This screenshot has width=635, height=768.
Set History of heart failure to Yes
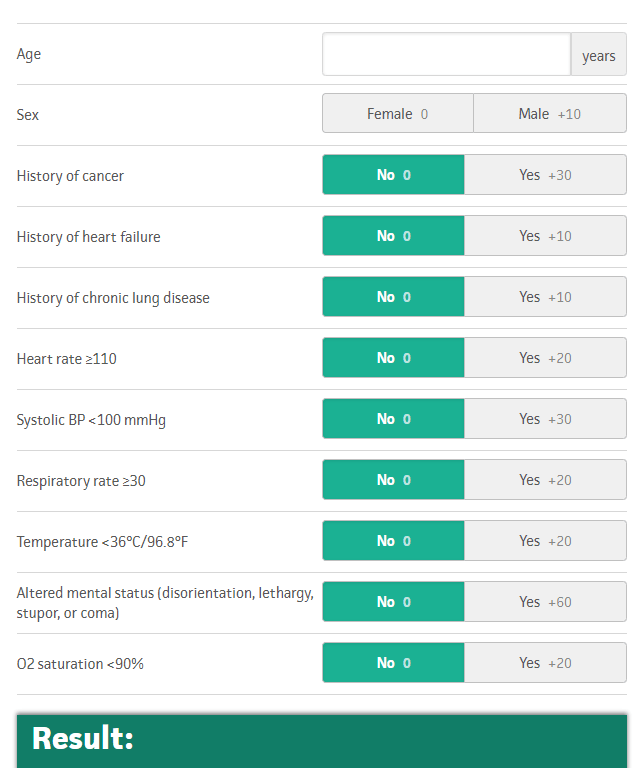click(545, 236)
